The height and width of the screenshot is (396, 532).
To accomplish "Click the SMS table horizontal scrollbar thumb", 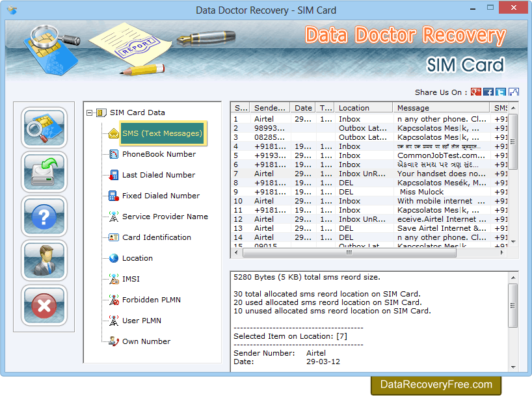I will [349, 252].
